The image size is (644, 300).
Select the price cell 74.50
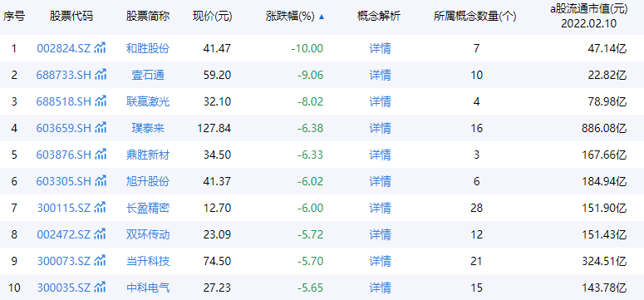pos(217,262)
